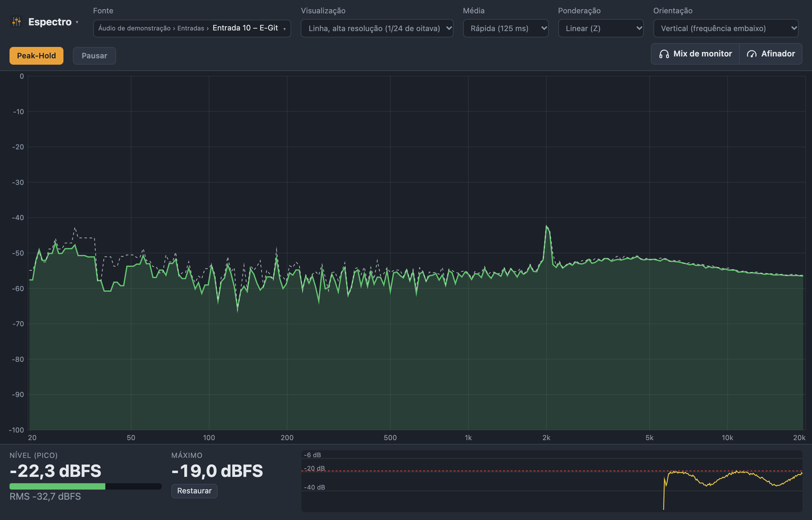Click the 1k frequency axis label
812x520 pixels.
468,438
